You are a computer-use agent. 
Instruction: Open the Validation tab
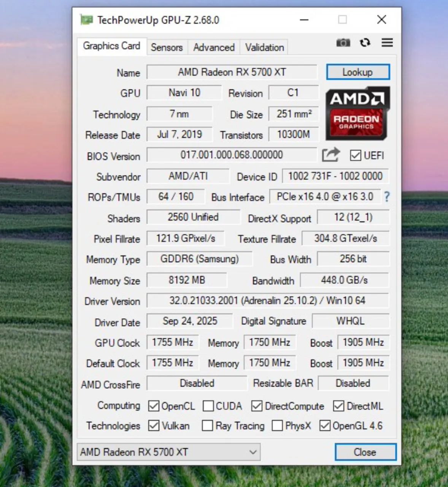pos(264,48)
